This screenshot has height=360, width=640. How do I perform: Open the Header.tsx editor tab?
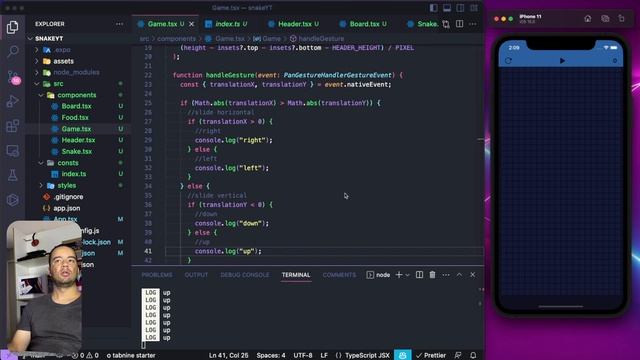point(294,24)
